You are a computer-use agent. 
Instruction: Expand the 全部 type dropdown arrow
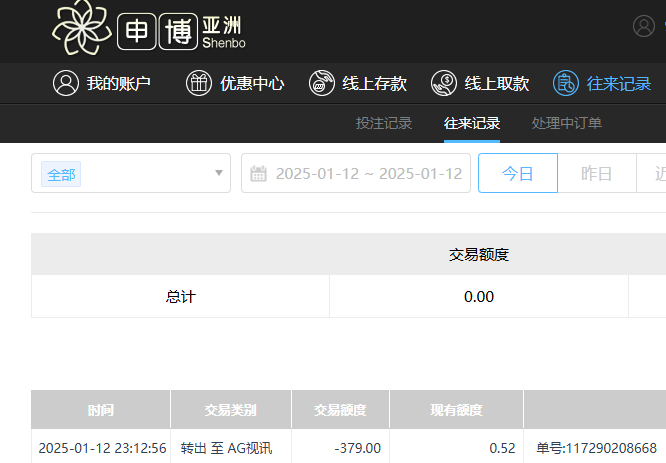(219, 173)
